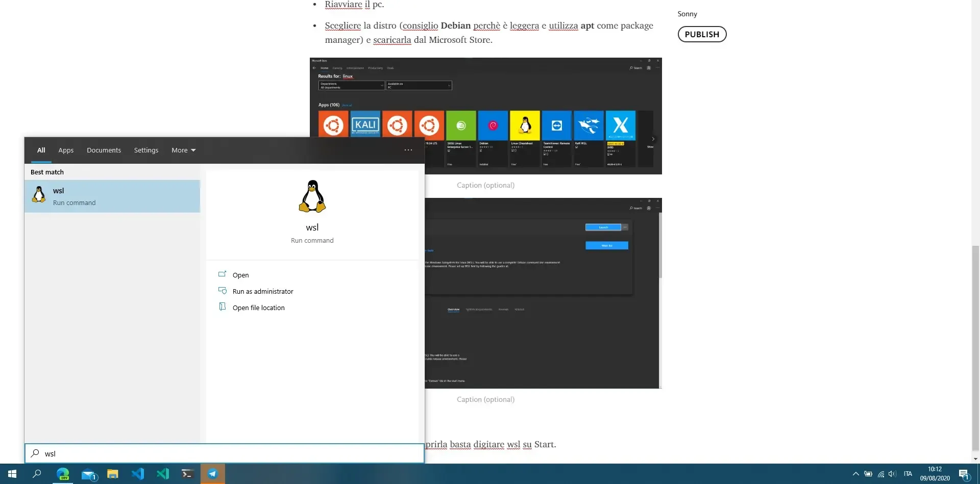
Task: Open the volume control in system tray
Action: [892, 474]
